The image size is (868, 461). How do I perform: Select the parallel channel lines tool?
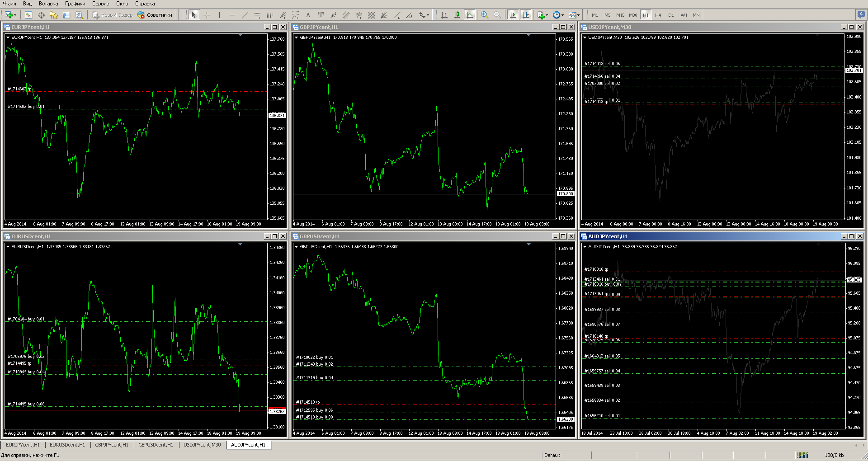click(346, 15)
